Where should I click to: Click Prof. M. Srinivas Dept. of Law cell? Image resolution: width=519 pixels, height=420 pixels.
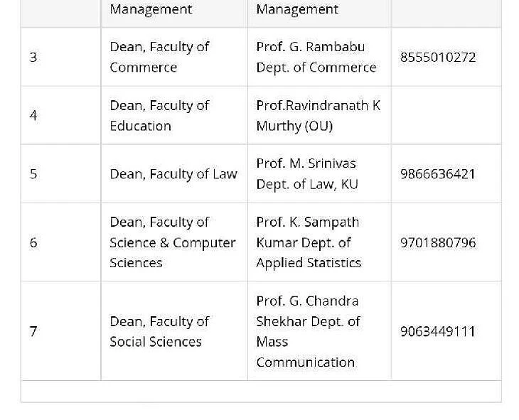319,174
